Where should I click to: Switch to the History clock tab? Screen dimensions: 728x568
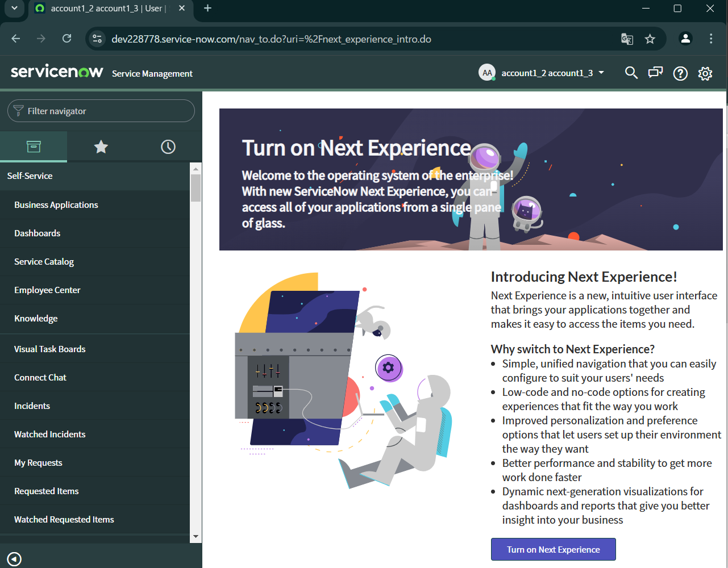pyautogui.click(x=168, y=147)
